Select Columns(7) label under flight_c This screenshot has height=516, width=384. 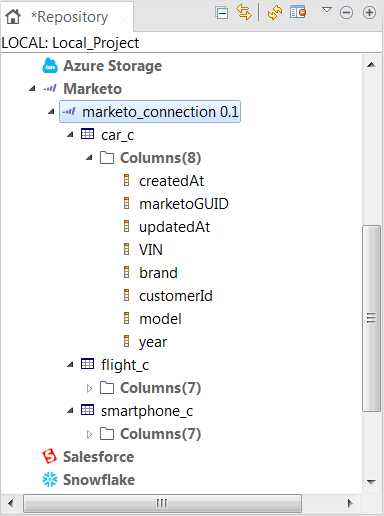point(161,388)
